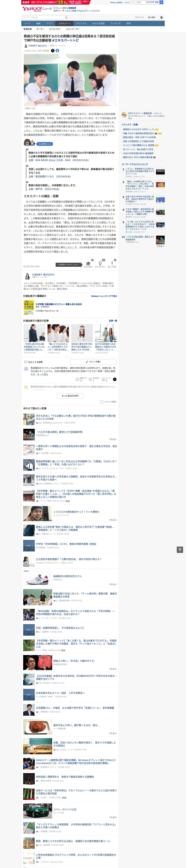This screenshot has width=186, height=868.
Task: Open related article GIGAスクール構想第2期
Action: click(x=76, y=762)
